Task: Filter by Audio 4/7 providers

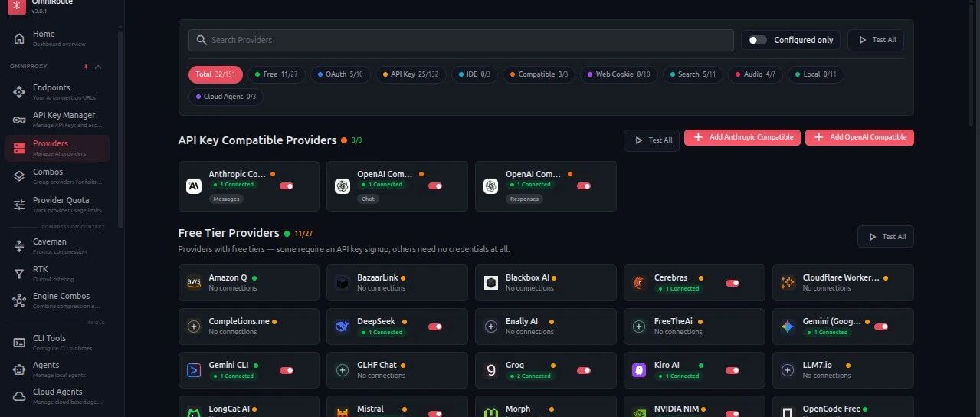Action: click(755, 74)
